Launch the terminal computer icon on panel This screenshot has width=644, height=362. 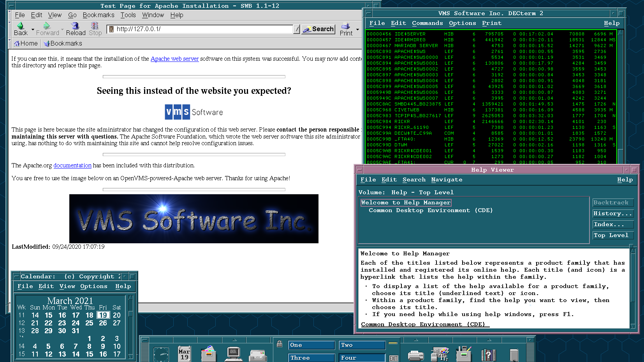pyautogui.click(x=233, y=353)
